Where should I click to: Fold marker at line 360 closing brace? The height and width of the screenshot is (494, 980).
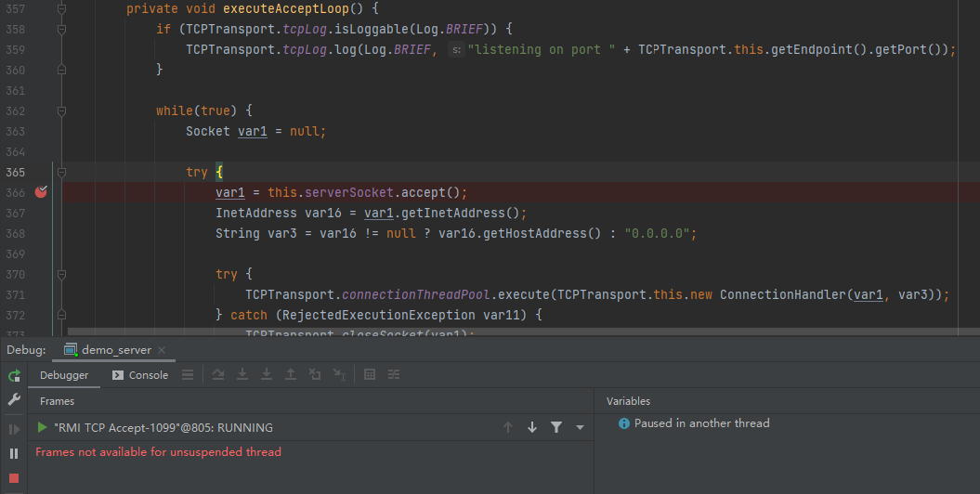click(62, 70)
